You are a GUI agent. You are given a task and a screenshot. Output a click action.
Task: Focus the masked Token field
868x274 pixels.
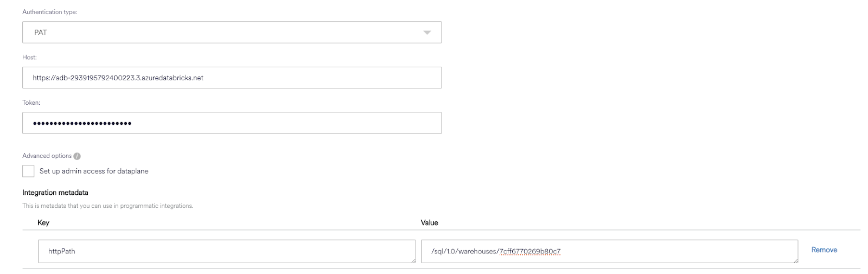[232, 123]
